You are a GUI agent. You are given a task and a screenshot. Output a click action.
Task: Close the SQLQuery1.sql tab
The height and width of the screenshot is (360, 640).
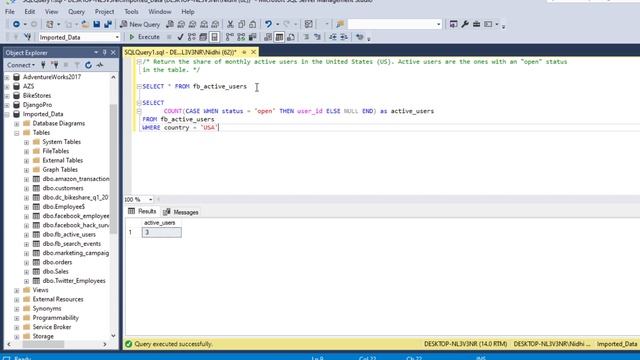click(253, 52)
